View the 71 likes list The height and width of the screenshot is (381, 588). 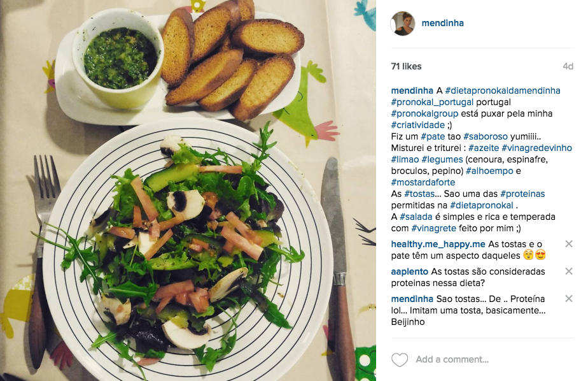click(x=406, y=66)
